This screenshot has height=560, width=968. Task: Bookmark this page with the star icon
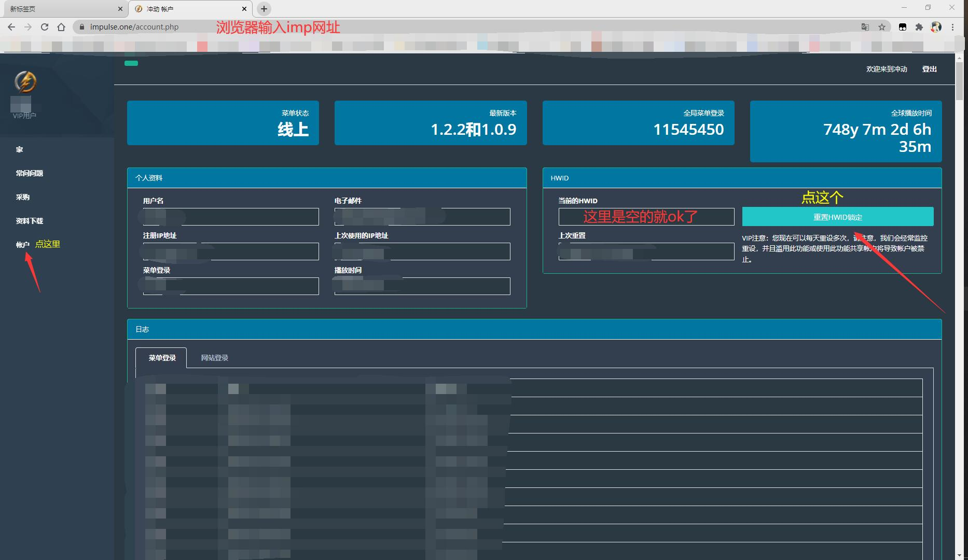[x=882, y=27]
